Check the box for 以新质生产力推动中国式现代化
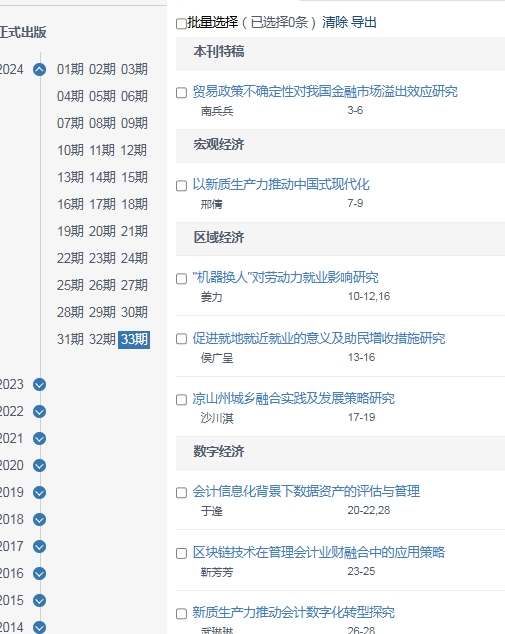 point(181,186)
